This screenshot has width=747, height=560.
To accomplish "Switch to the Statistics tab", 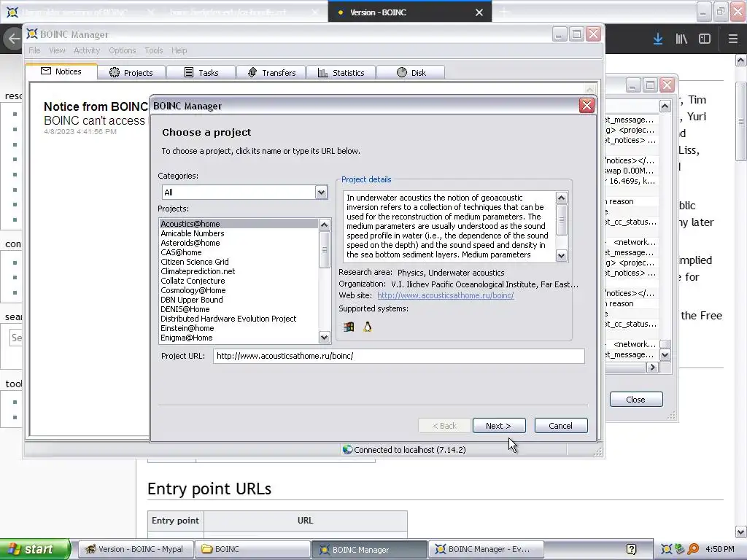I will [341, 72].
